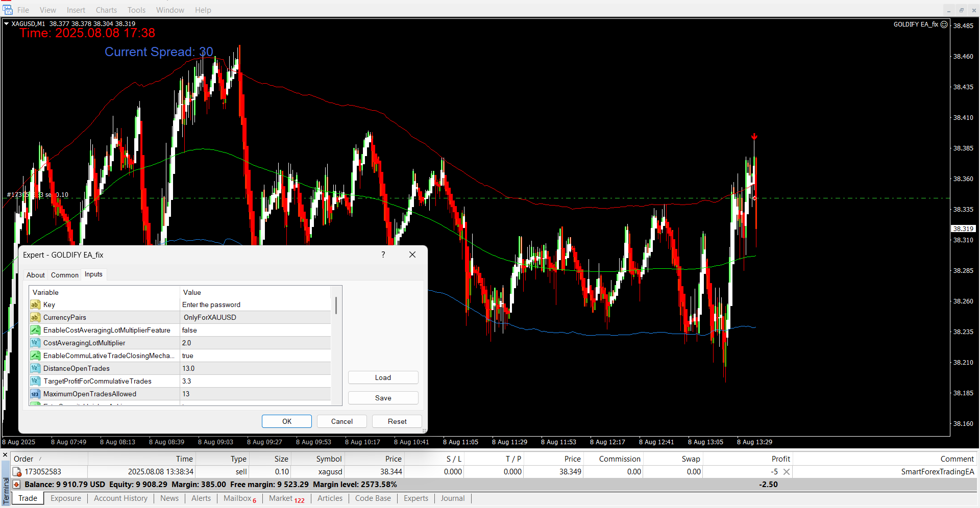980x508 pixels.
Task: Close order 173052583 with the X icon
Action: click(x=787, y=472)
